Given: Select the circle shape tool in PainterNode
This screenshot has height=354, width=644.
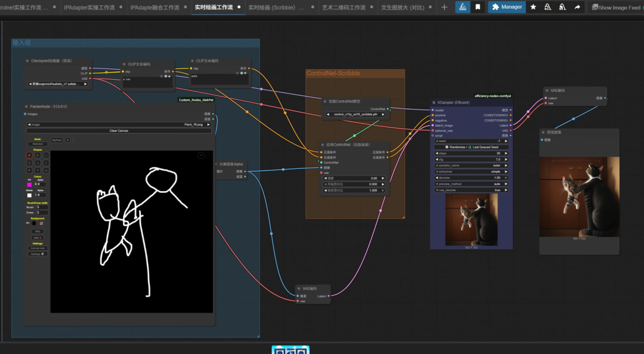Looking at the screenshot, I should [46, 155].
